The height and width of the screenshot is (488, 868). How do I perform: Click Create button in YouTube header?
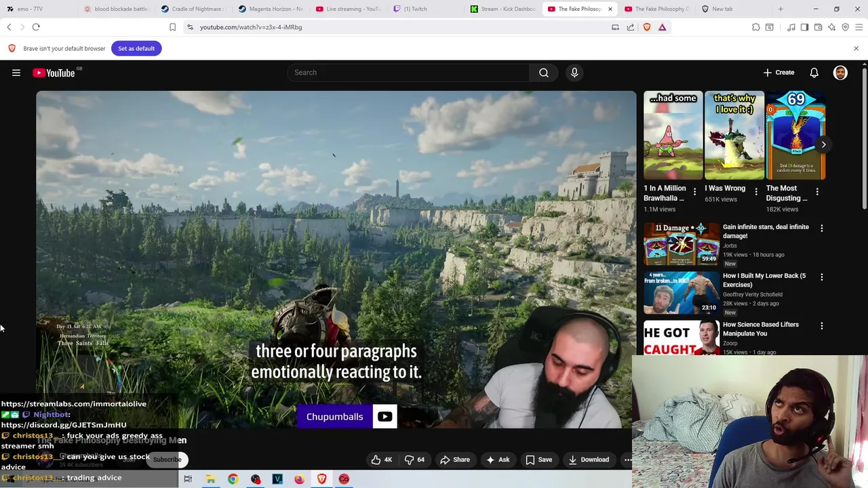tap(778, 73)
